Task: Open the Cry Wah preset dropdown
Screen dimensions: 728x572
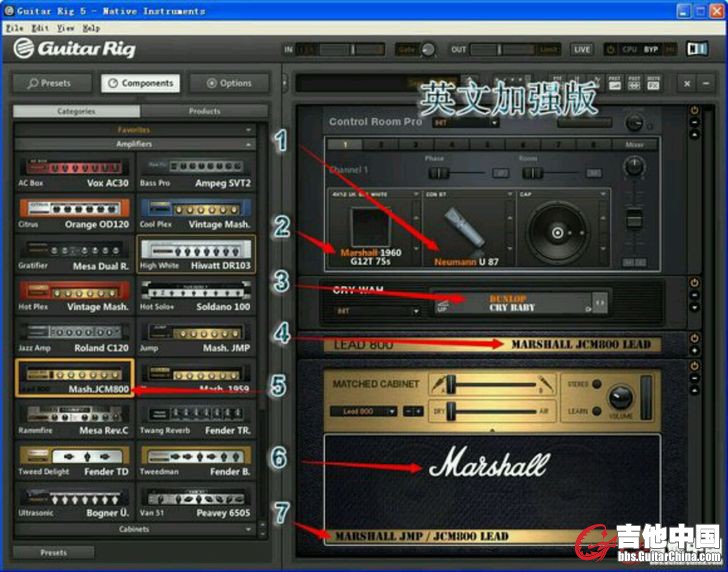Action: point(378,311)
